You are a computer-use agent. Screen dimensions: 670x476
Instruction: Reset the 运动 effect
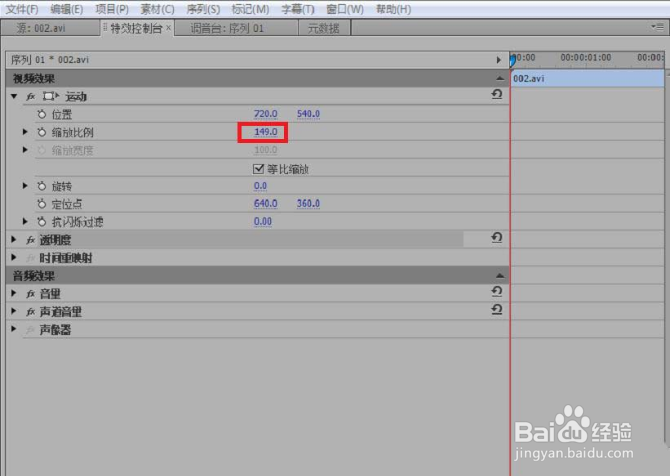click(497, 94)
